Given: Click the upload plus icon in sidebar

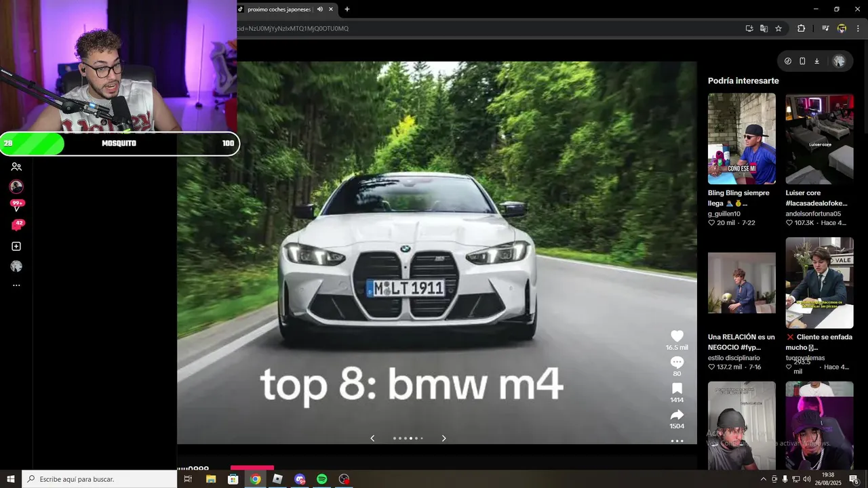Looking at the screenshot, I should (16, 247).
